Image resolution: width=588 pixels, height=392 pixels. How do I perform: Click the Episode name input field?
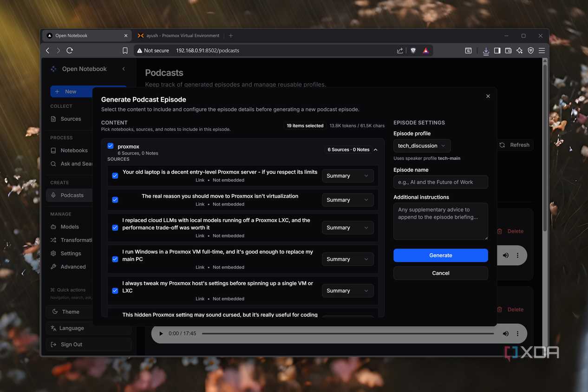click(440, 182)
